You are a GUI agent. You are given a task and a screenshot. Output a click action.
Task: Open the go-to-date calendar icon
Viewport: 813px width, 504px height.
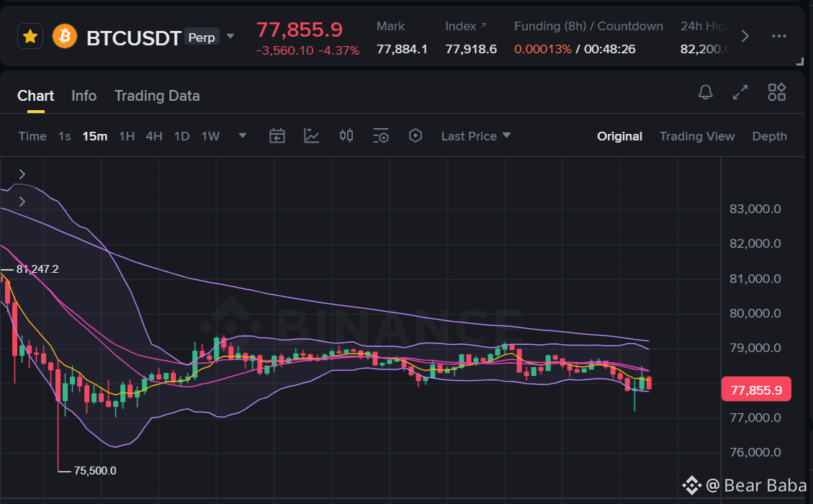click(277, 136)
